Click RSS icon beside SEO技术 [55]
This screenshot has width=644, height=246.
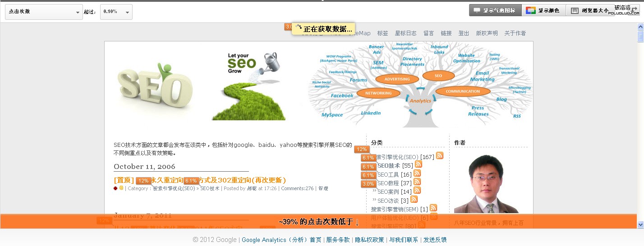pos(418,164)
